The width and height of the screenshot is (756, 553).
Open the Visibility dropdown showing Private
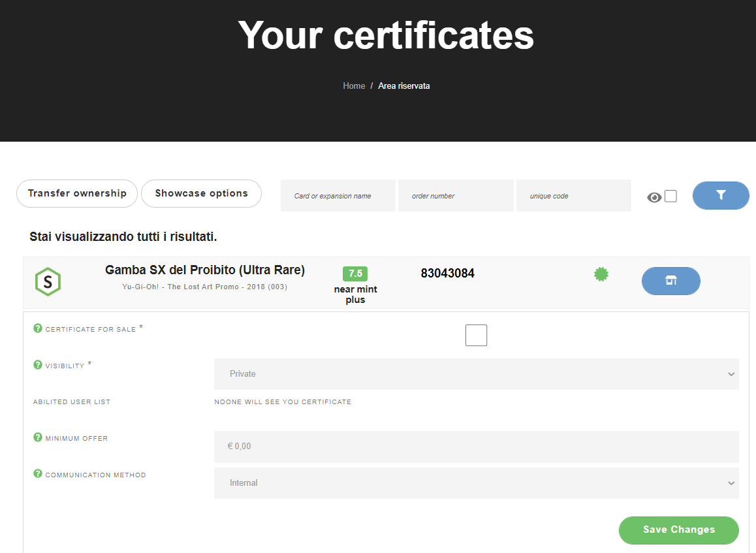point(477,374)
